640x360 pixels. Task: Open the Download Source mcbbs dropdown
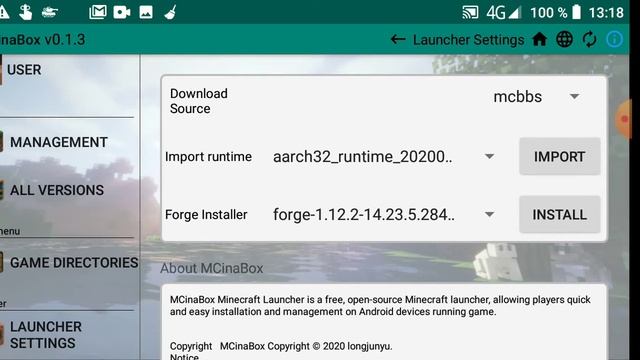pos(537,97)
